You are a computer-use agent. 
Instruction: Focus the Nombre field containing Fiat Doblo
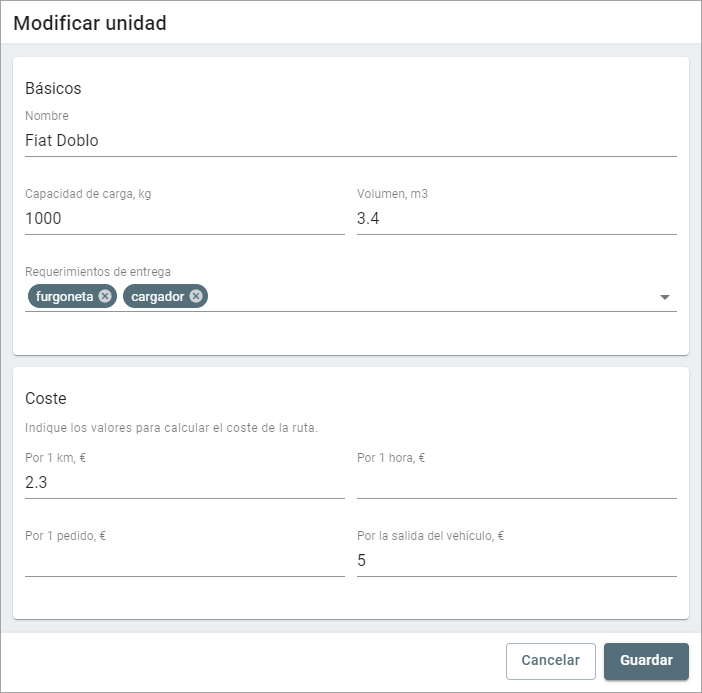(350, 141)
